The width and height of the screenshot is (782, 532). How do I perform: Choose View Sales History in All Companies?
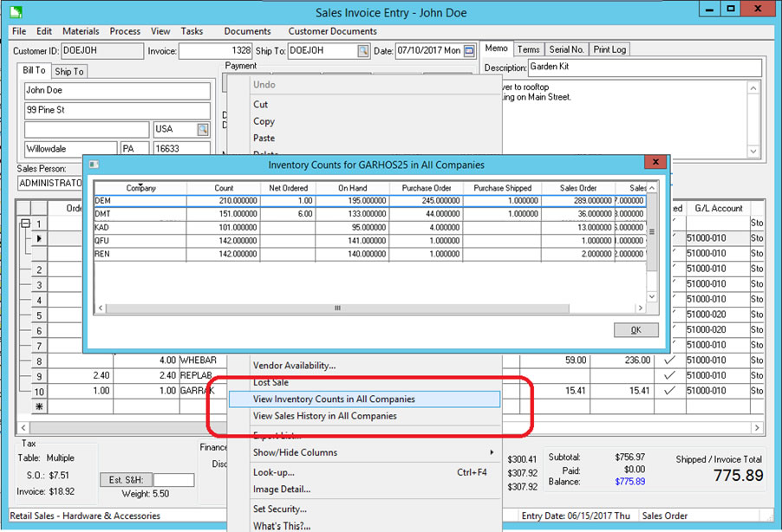(x=324, y=416)
